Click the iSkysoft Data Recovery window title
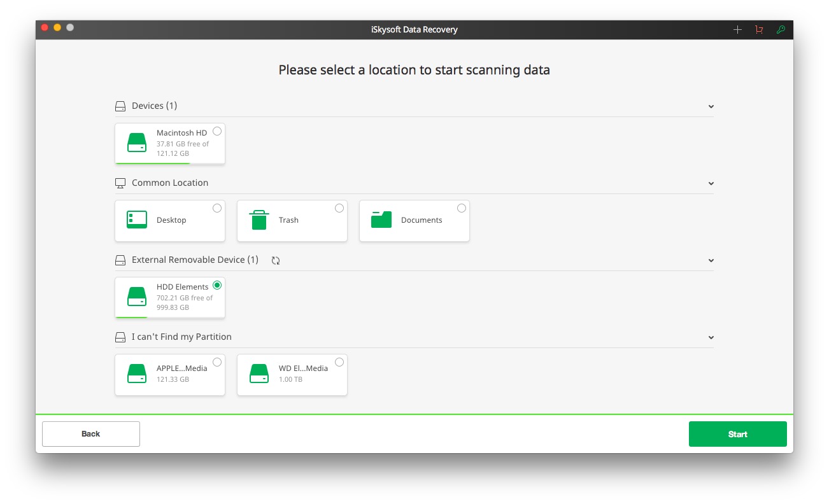 414,30
